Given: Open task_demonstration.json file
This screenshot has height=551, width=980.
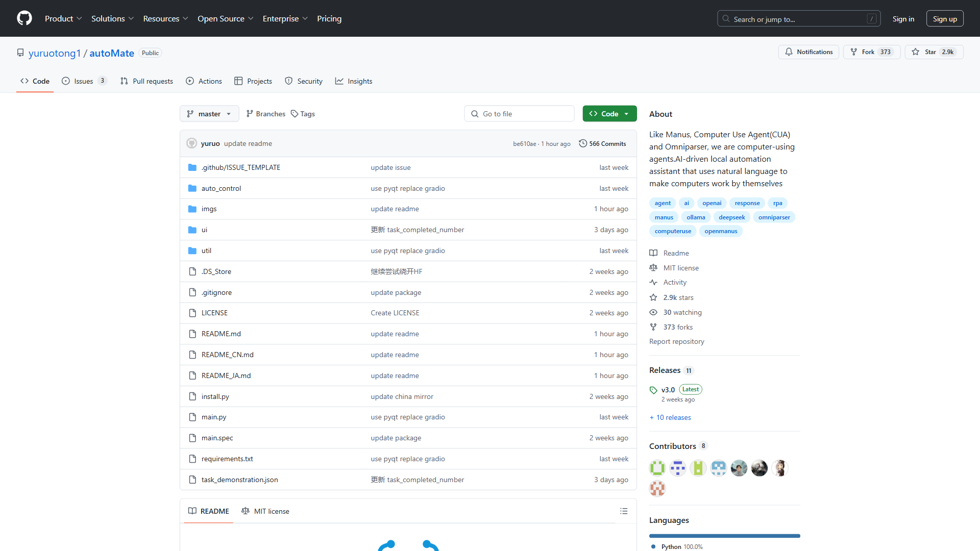Looking at the screenshot, I should (x=239, y=480).
